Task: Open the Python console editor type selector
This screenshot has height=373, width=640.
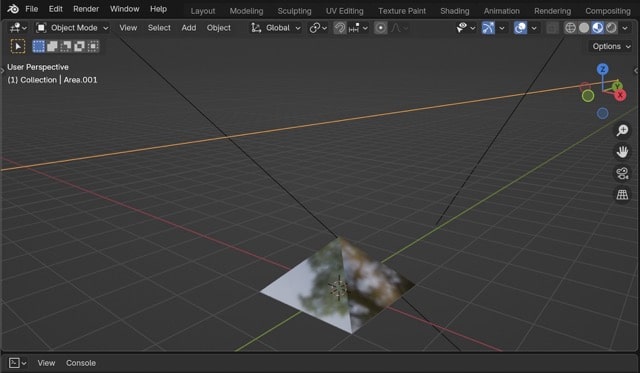Action: coord(18,363)
